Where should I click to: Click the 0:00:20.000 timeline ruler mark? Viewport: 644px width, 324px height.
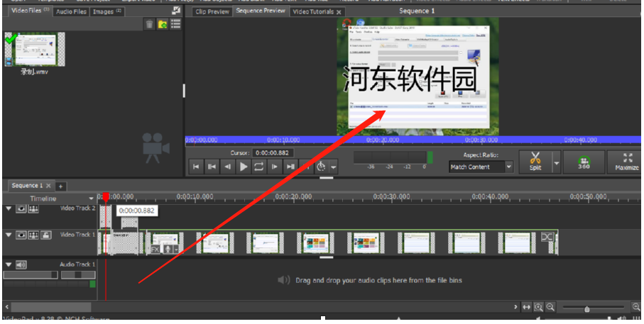294,197
